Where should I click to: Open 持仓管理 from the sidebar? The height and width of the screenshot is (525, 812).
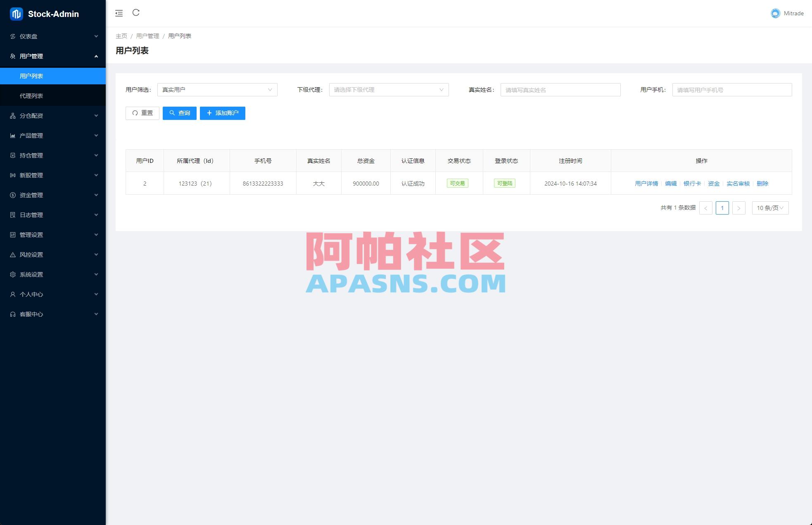[31, 155]
